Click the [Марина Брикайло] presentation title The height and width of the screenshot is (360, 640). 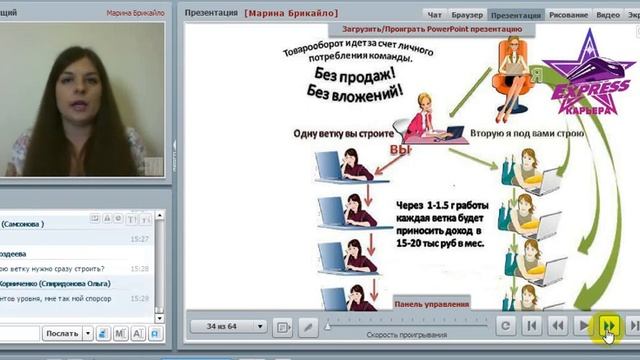pyautogui.click(x=291, y=13)
